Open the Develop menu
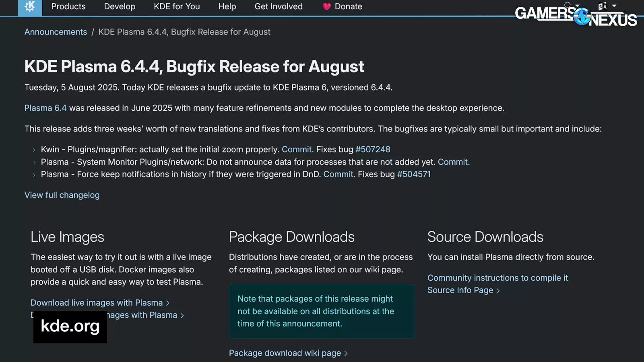This screenshot has width=644, height=362. pyautogui.click(x=120, y=7)
